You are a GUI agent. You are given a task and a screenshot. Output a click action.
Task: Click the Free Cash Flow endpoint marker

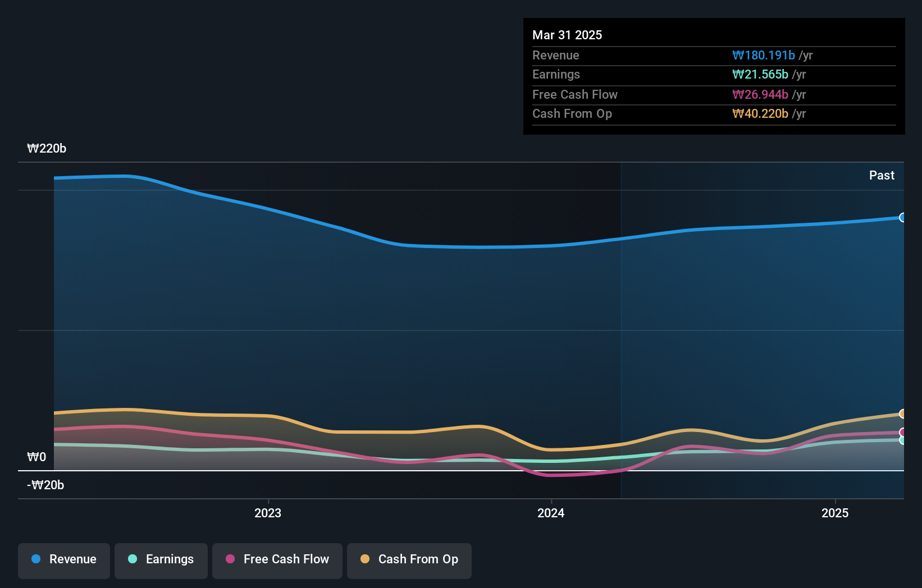902,433
